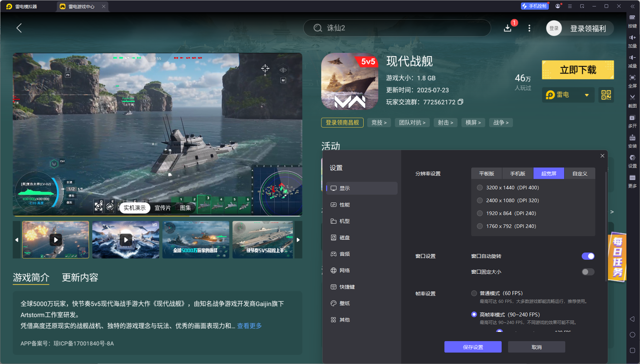
Task: Click the settings dialog scrollbar
Action: pos(606,227)
